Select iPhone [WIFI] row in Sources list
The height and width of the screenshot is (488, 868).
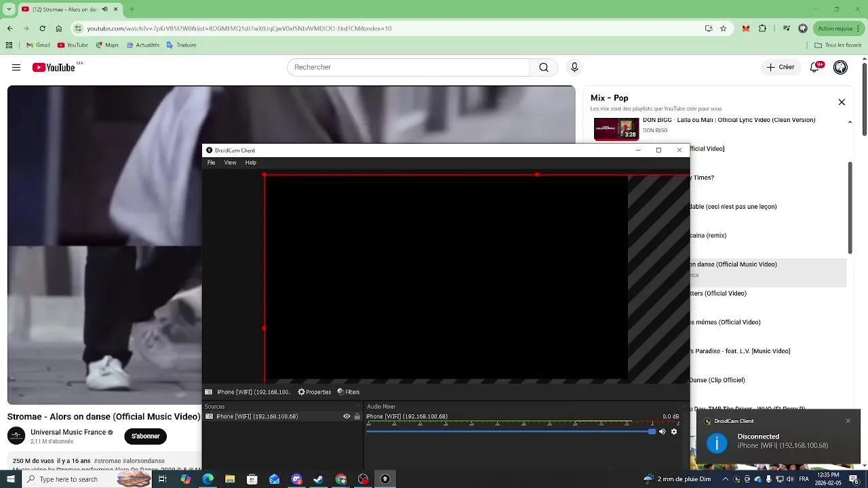(283, 416)
